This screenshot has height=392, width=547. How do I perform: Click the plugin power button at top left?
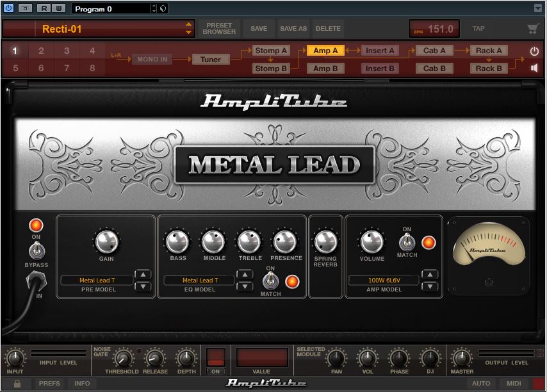(8, 8)
